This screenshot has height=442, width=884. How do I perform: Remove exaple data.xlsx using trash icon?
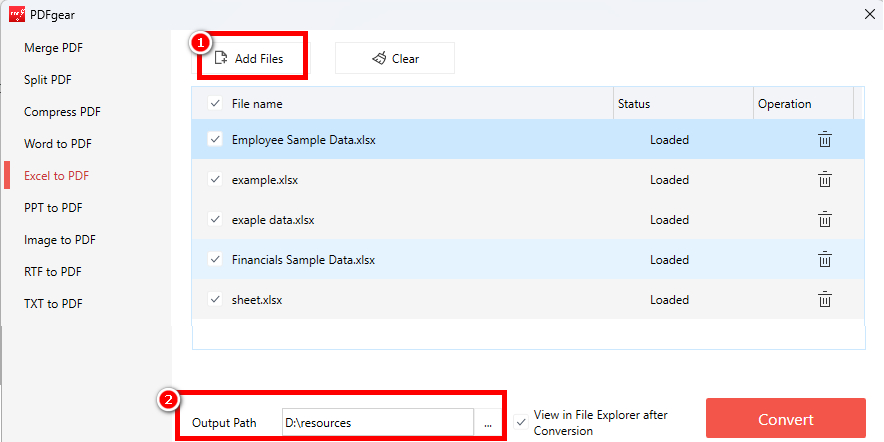(824, 220)
